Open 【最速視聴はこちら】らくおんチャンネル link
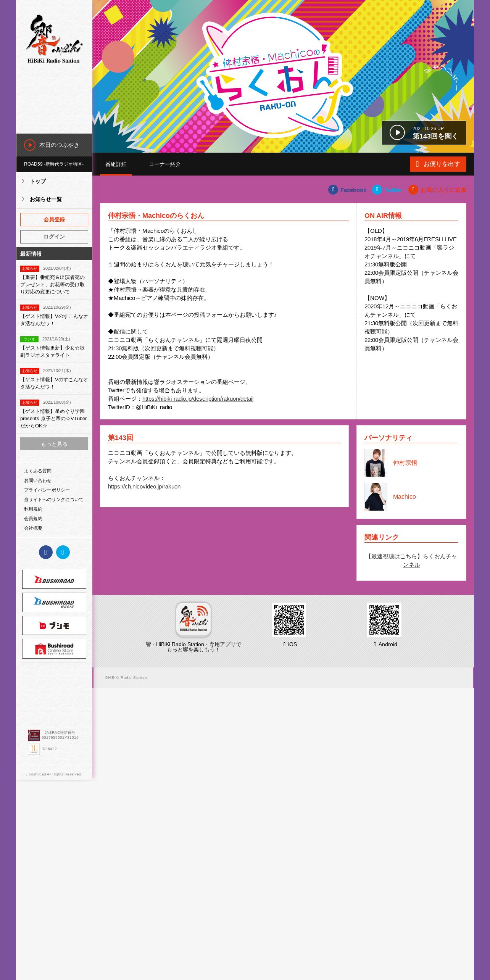The width and height of the screenshot is (490, 980). [x=411, y=561]
